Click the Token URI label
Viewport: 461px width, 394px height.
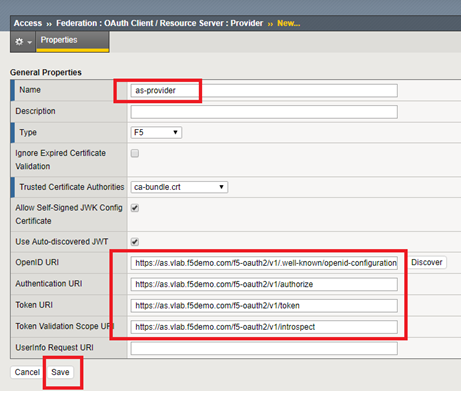pos(34,305)
